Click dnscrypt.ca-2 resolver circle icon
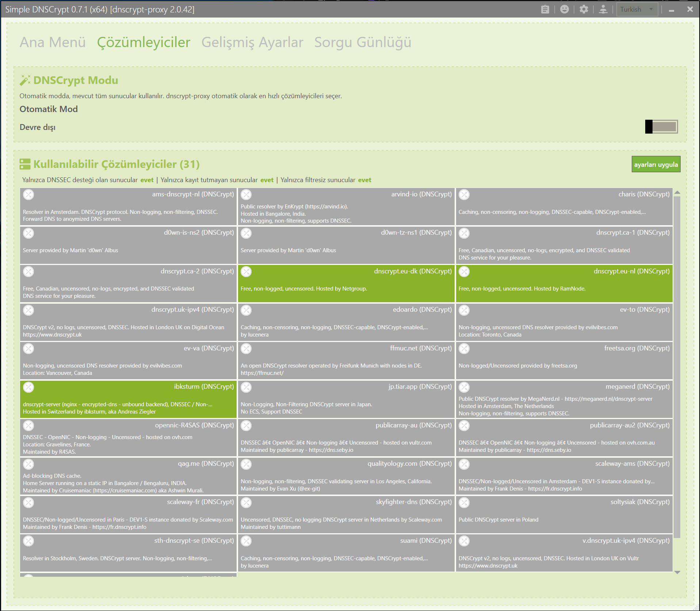Screen dimensions: 700x611 [28, 272]
